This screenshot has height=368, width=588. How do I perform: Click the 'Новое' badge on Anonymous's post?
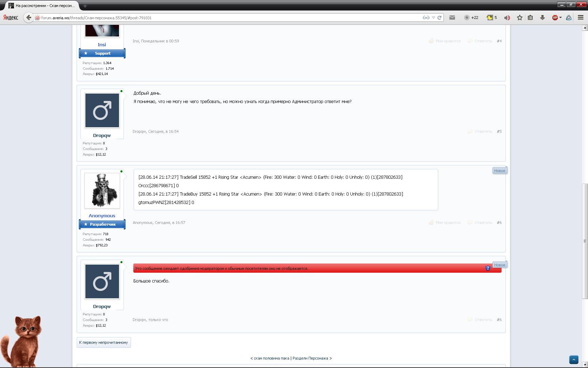tap(499, 171)
